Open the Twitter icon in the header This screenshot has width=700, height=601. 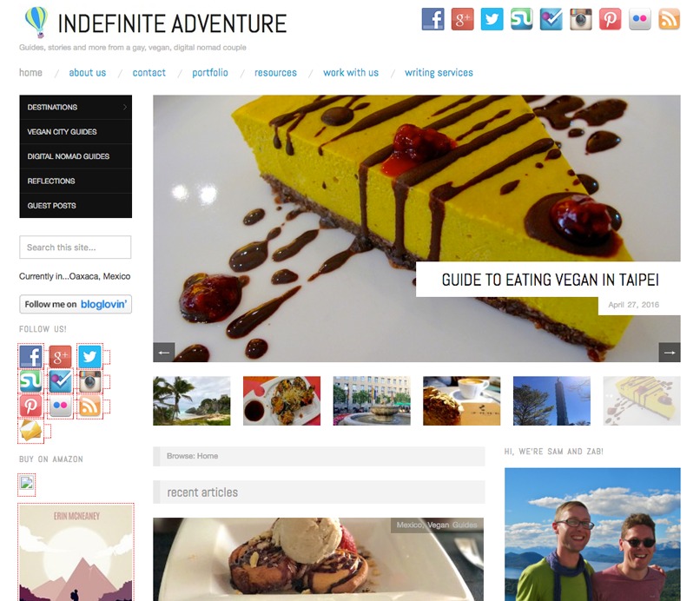tap(492, 19)
